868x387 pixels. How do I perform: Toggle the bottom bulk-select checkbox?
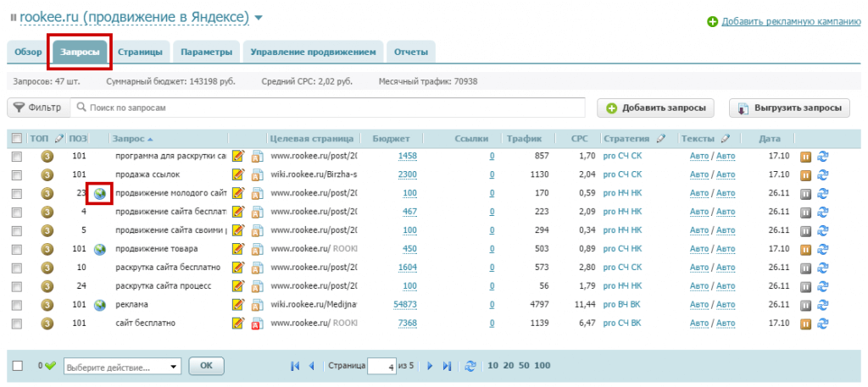point(18,366)
